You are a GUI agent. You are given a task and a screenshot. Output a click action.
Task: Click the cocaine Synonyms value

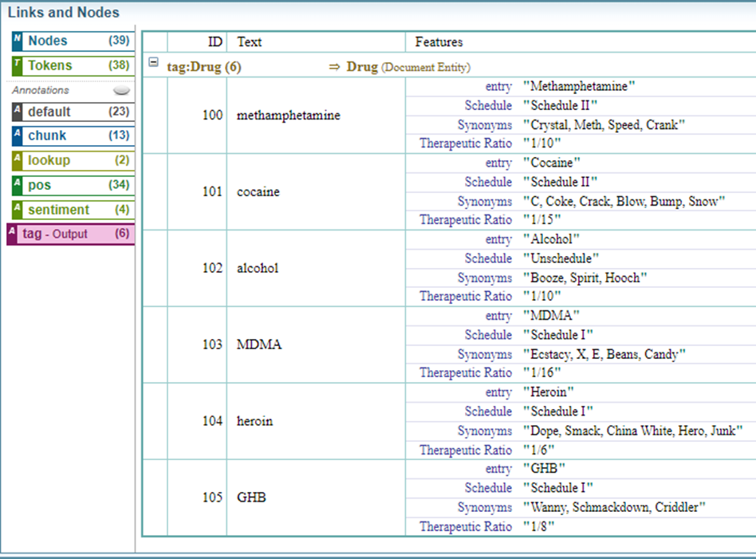[x=624, y=202]
